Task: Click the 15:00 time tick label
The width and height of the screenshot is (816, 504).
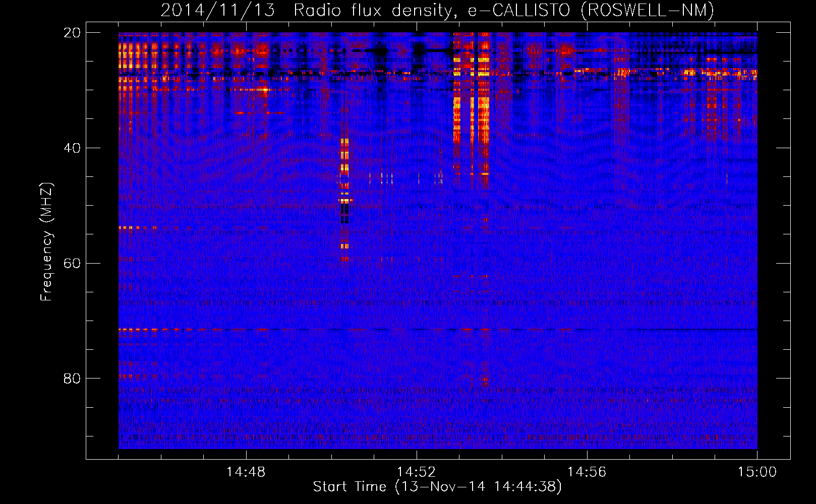Action: (757, 472)
